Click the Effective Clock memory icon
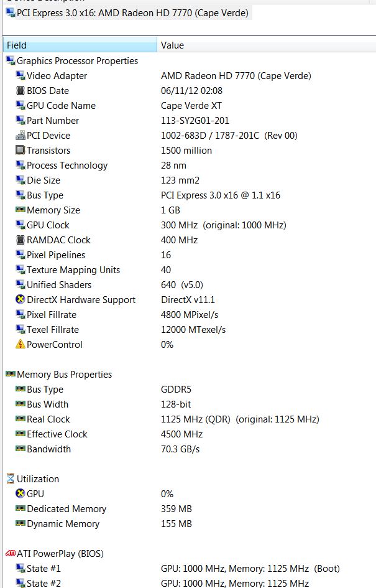This screenshot has width=376, height=588. (x=21, y=434)
